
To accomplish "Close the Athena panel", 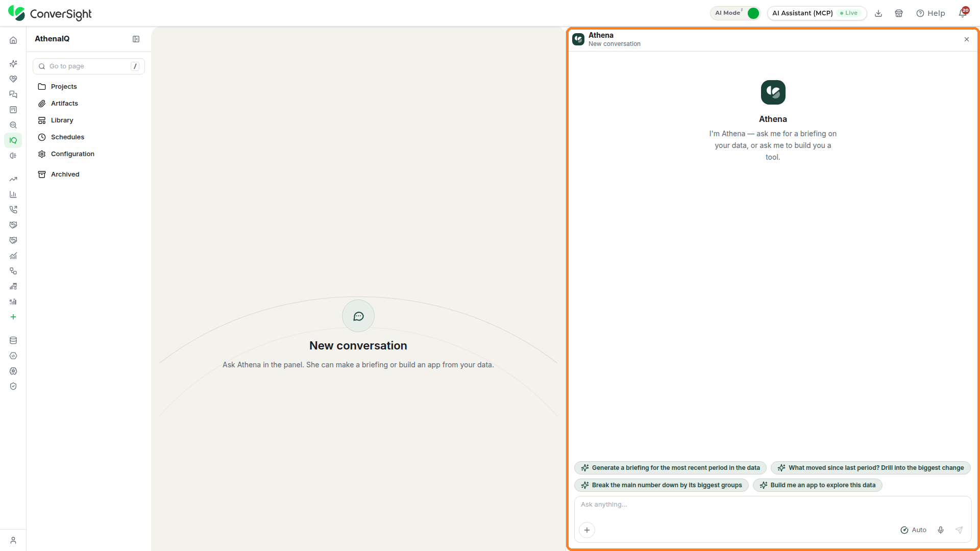I will point(967,39).
